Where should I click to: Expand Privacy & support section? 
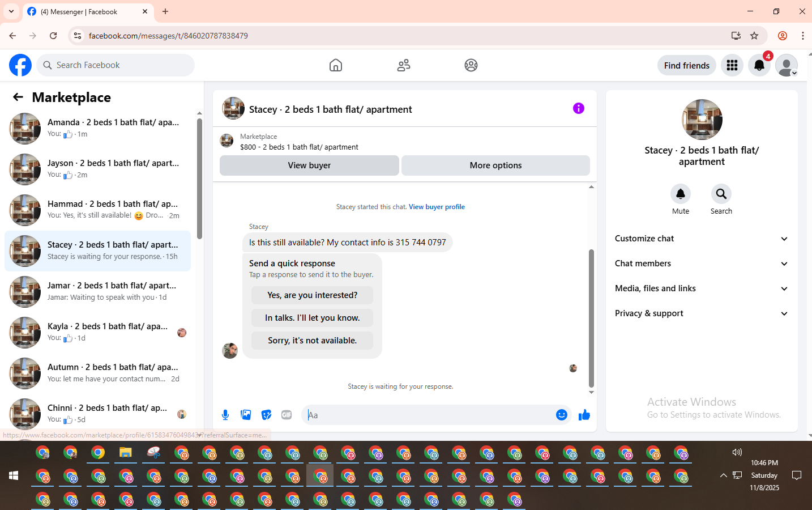(x=702, y=313)
